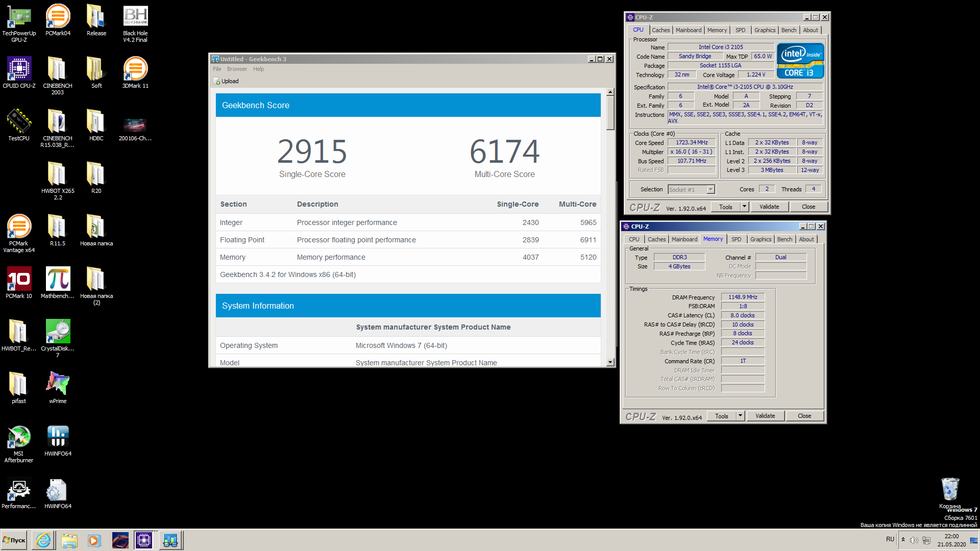The width and height of the screenshot is (980, 551).
Task: Open Geekbench Browser menu
Action: 237,69
